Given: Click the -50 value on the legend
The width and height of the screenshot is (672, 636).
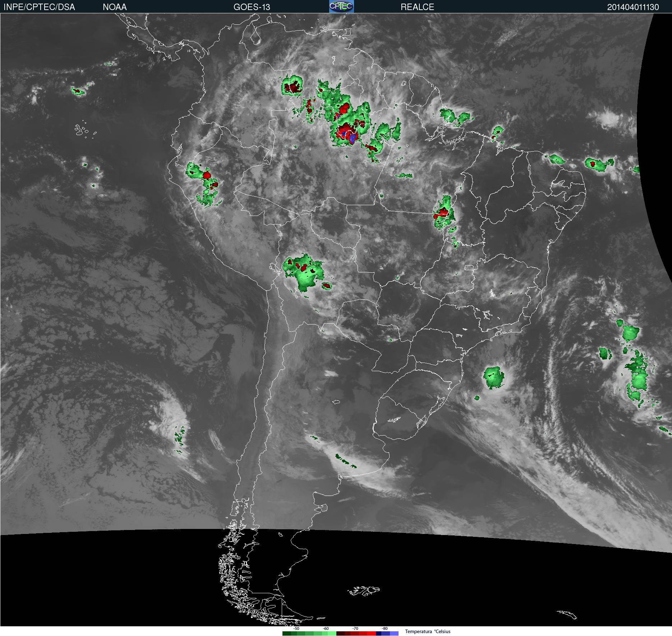Looking at the screenshot, I should [296, 628].
